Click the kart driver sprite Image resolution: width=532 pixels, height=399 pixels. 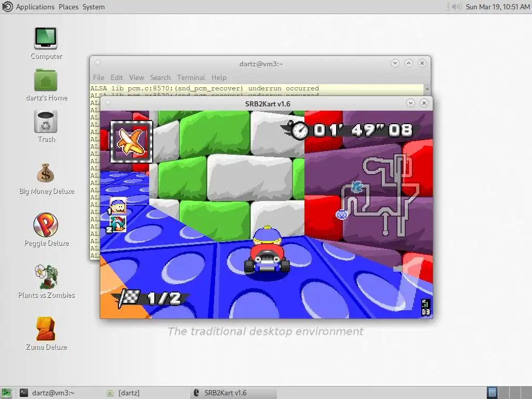(x=268, y=250)
